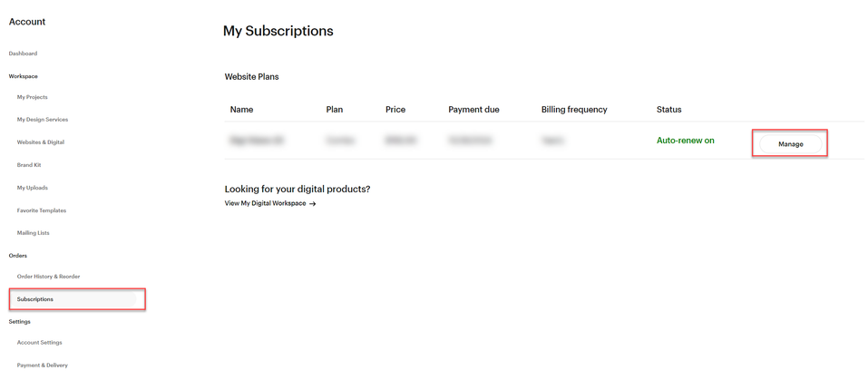Open My Uploads page
The height and width of the screenshot is (390, 868).
(33, 188)
